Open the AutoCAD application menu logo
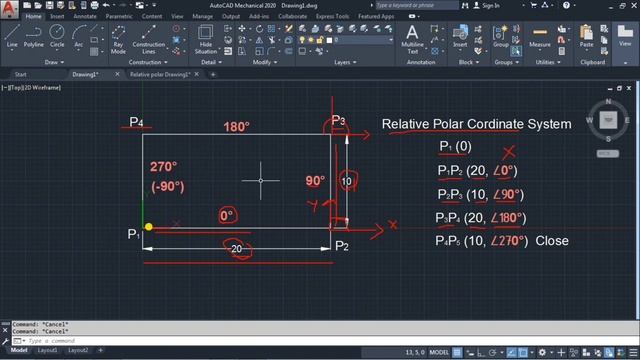640x360 pixels. point(9,9)
